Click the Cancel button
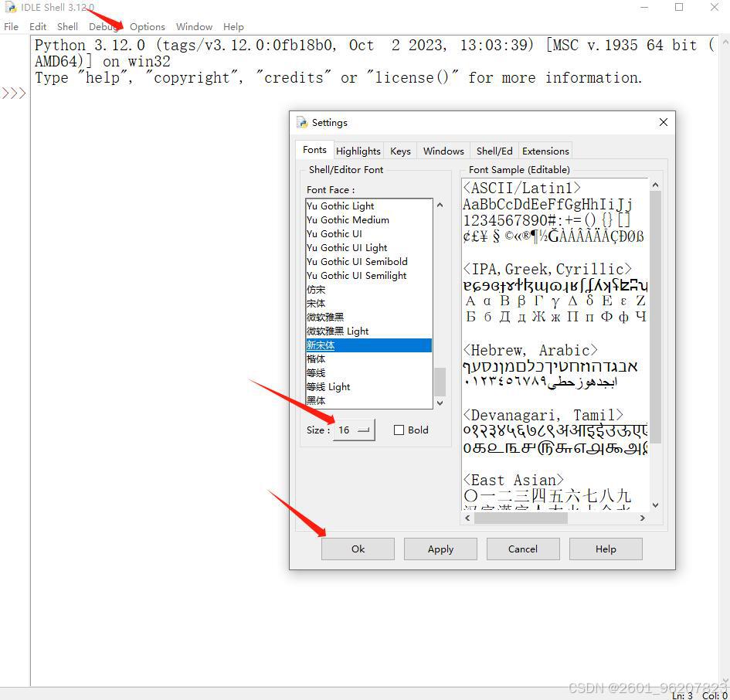Viewport: 730px width, 700px height. point(523,549)
